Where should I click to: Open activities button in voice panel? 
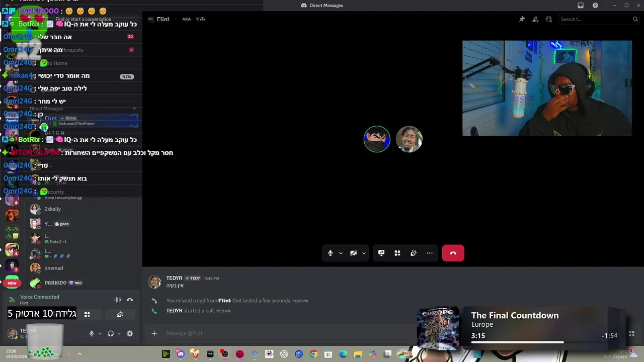click(x=87, y=314)
